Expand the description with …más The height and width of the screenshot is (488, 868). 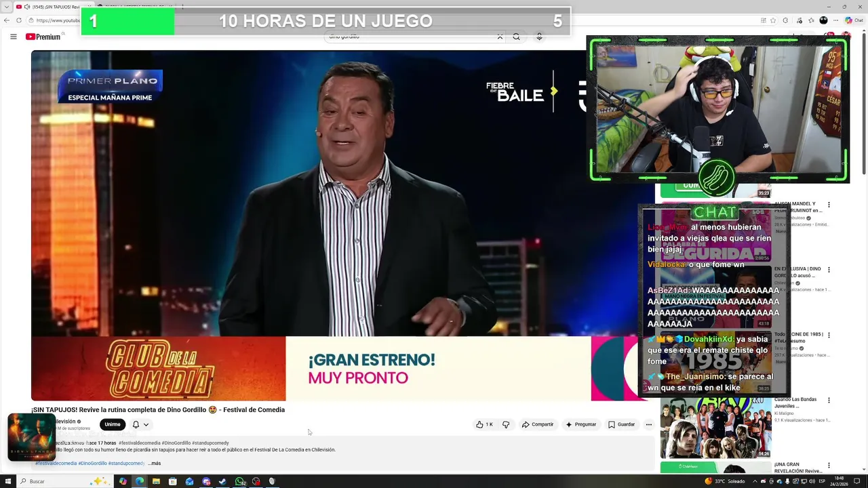155,464
